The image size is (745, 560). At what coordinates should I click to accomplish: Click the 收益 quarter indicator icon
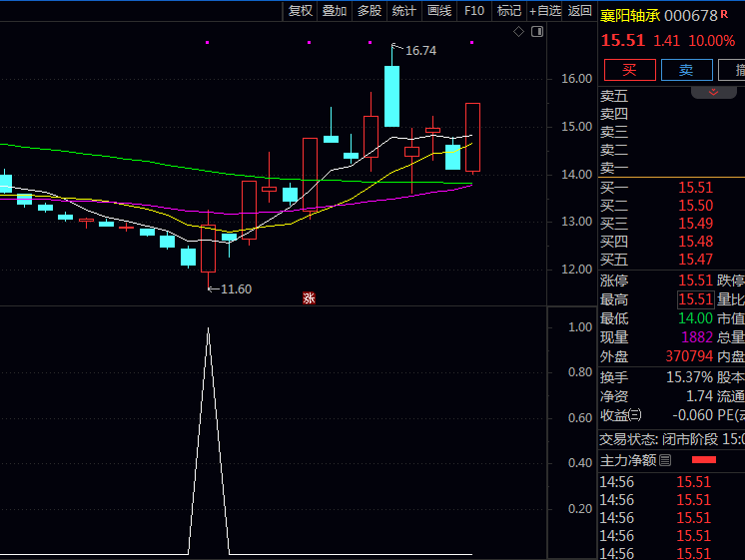(x=635, y=415)
